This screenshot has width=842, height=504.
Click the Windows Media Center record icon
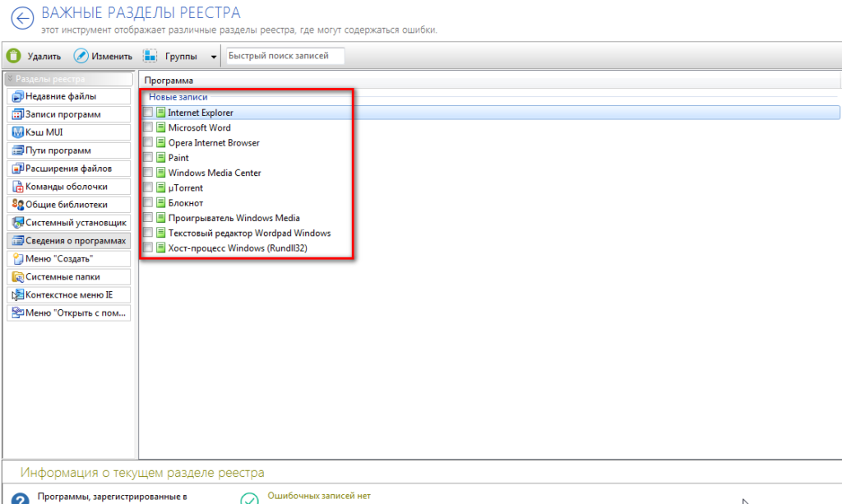(x=160, y=173)
